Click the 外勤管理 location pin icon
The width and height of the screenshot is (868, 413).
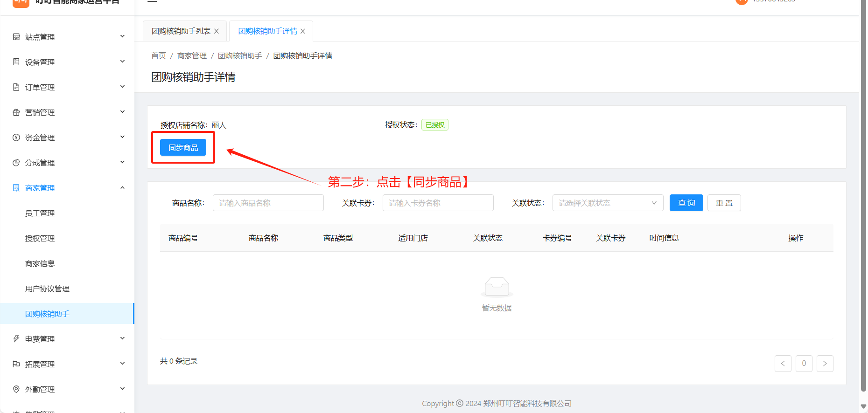(16, 389)
